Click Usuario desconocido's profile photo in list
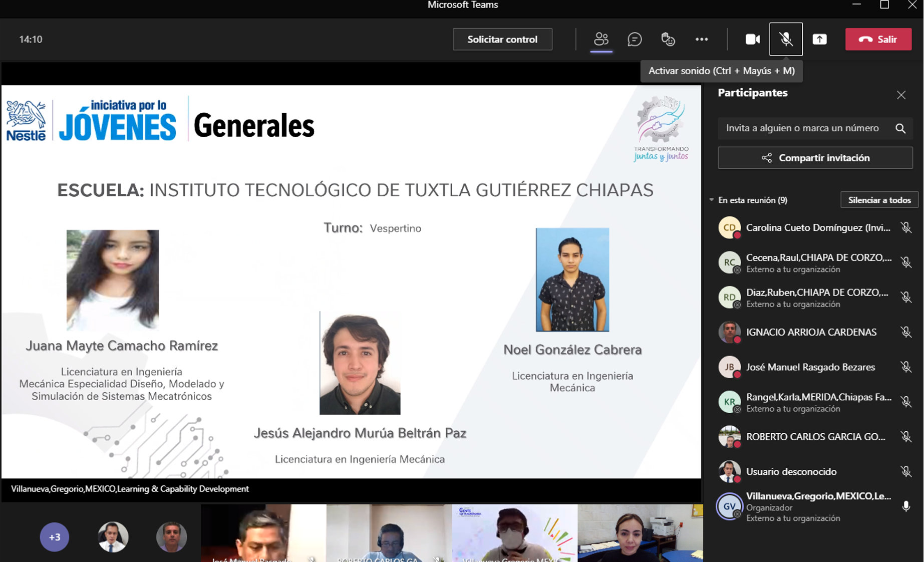Screen dimensions: 924x562 729,471
